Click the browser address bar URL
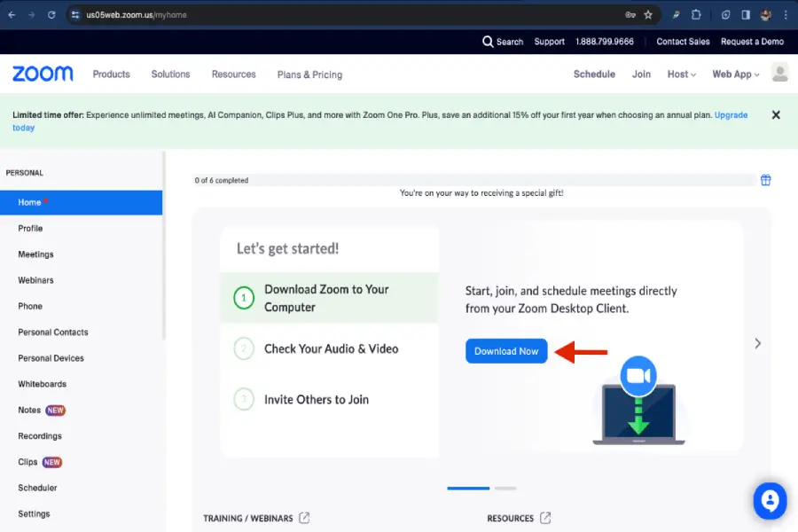 click(136, 15)
